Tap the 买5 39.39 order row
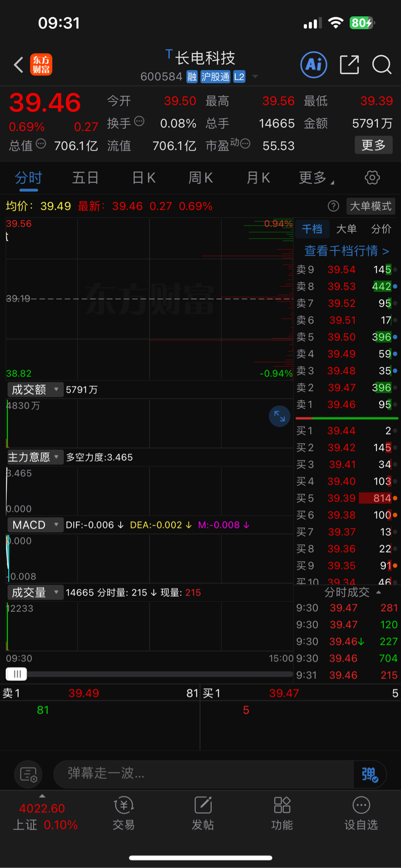Viewport: 401px width, 868px height. [x=347, y=498]
